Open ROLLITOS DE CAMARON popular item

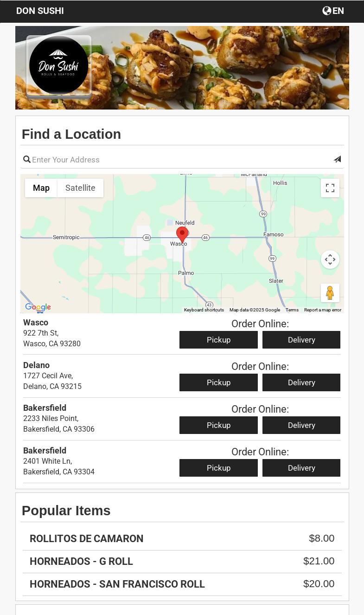pyautogui.click(x=182, y=538)
